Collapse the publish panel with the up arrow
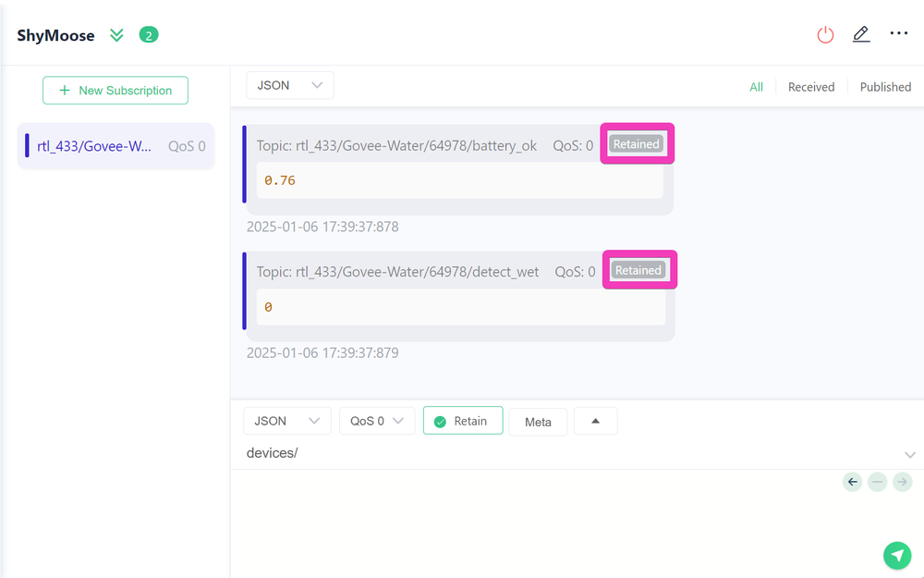This screenshot has height=578, width=924. pos(595,421)
